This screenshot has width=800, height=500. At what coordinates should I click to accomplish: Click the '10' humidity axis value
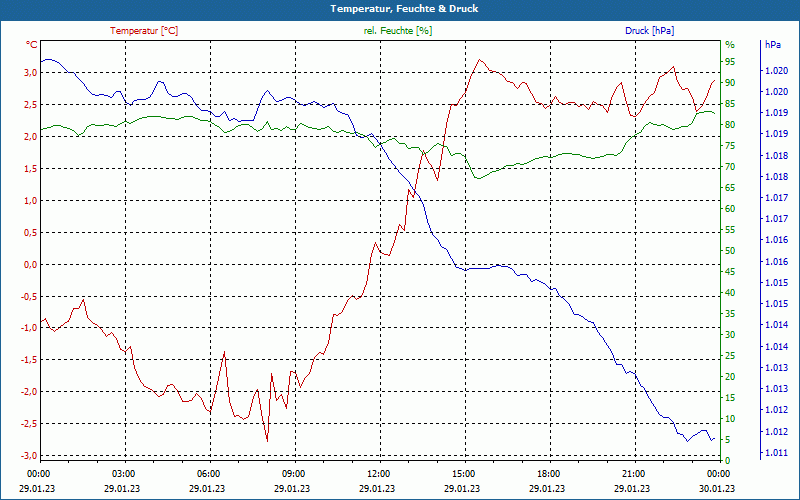coord(730,419)
